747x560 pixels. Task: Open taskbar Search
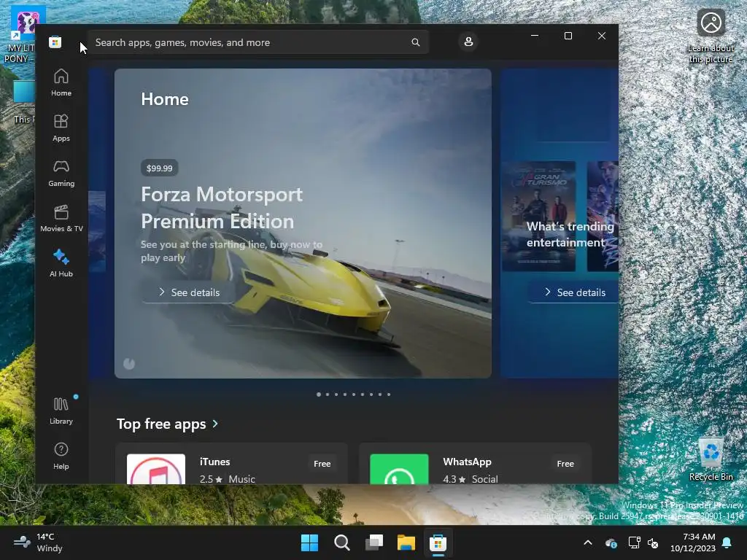pyautogui.click(x=341, y=542)
